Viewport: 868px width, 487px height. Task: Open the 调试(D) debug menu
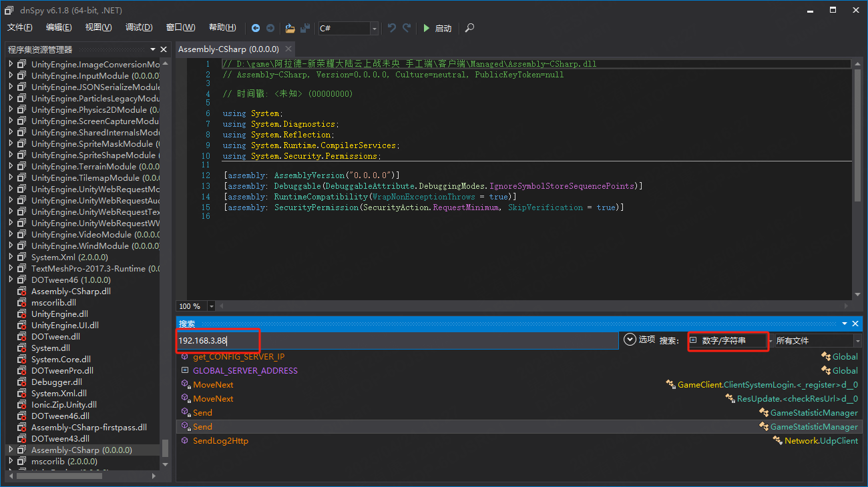(x=139, y=27)
